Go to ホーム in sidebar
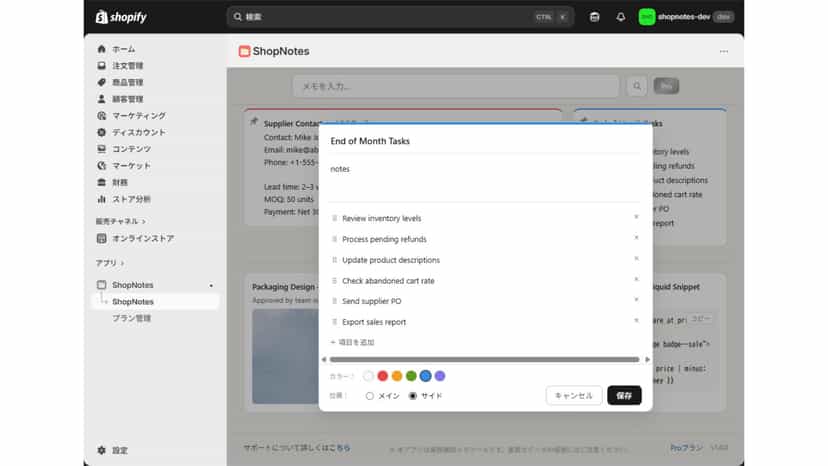 pos(124,49)
